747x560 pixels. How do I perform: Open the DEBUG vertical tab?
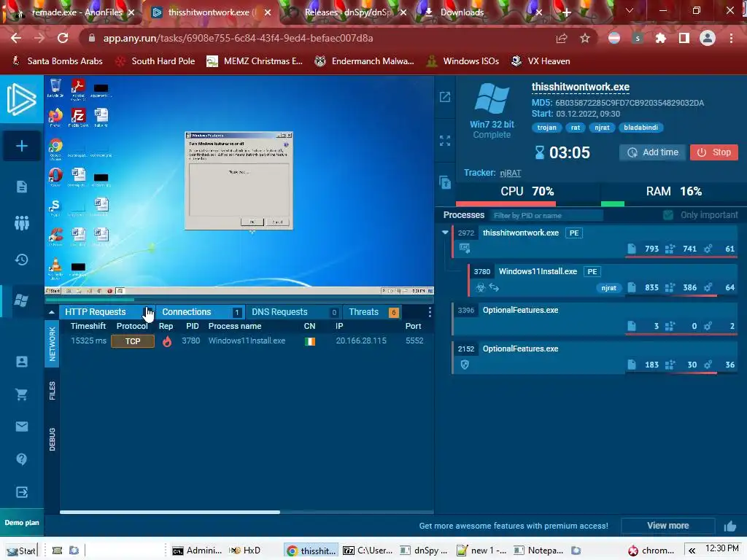[x=52, y=439]
